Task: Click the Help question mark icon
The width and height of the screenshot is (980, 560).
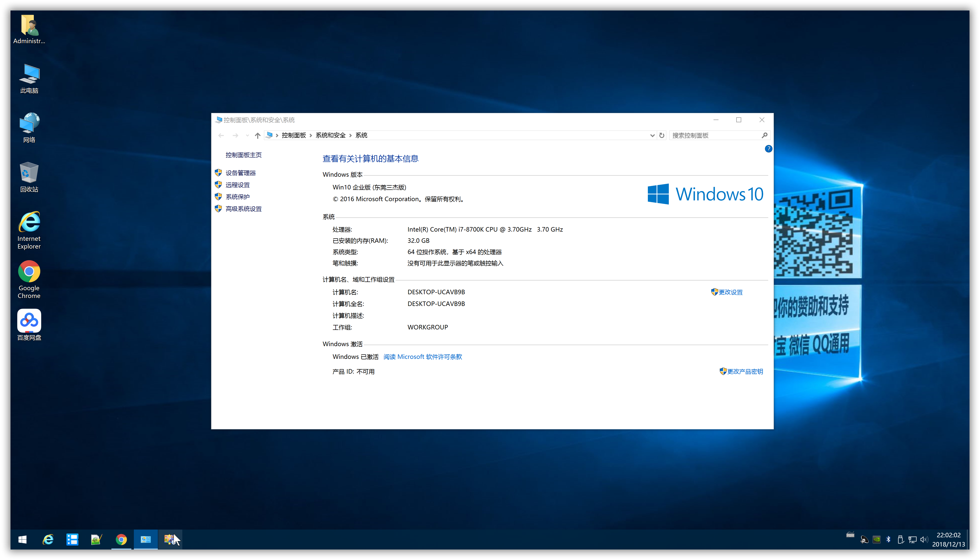Action: coord(768,149)
